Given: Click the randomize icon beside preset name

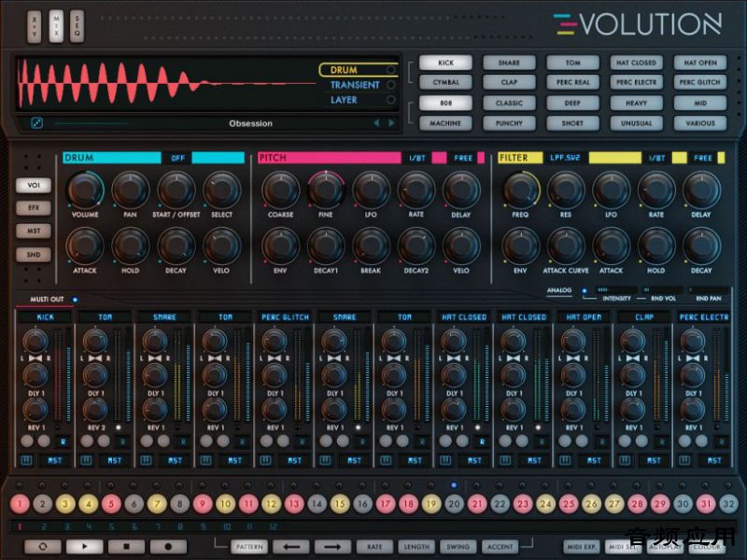Looking at the screenshot, I should pos(36,123).
